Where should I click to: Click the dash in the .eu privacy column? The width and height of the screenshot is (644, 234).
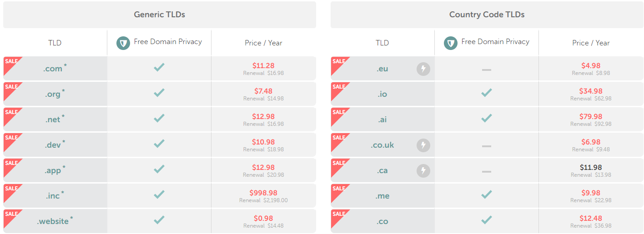tap(487, 70)
